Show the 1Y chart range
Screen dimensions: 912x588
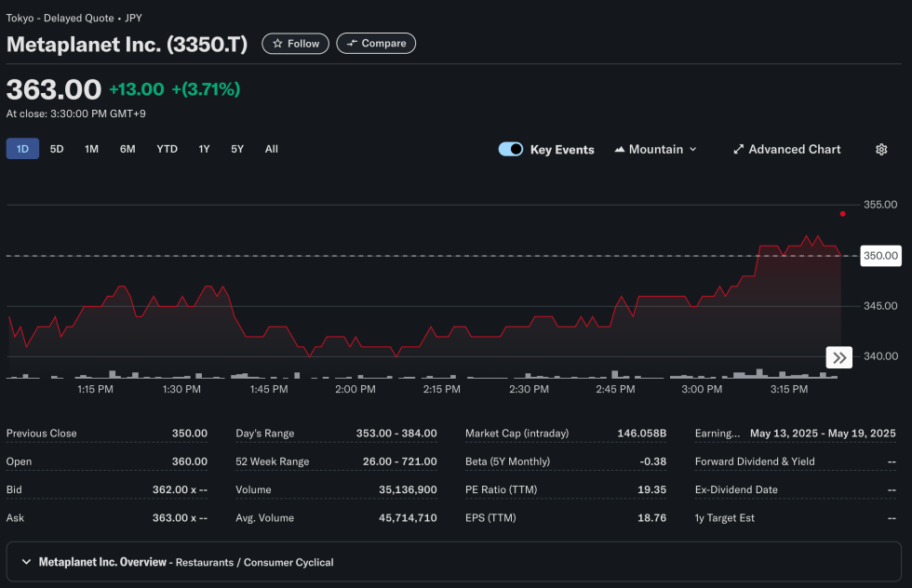(204, 149)
